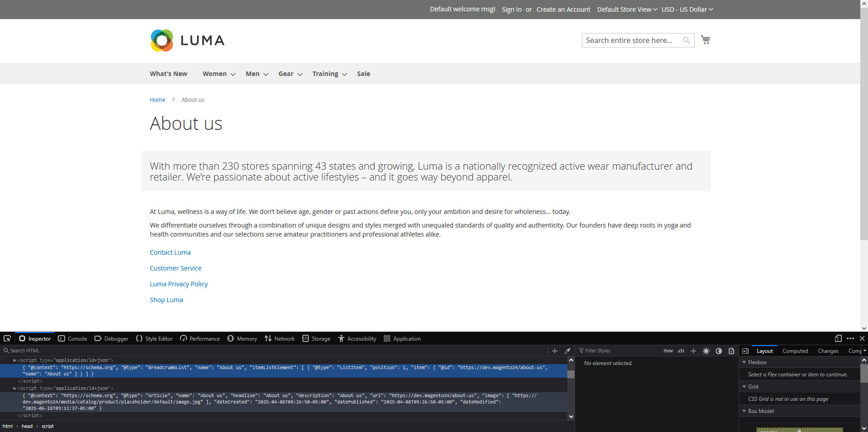Add a new CSS rule
The height and width of the screenshot is (432, 868).
click(x=693, y=351)
